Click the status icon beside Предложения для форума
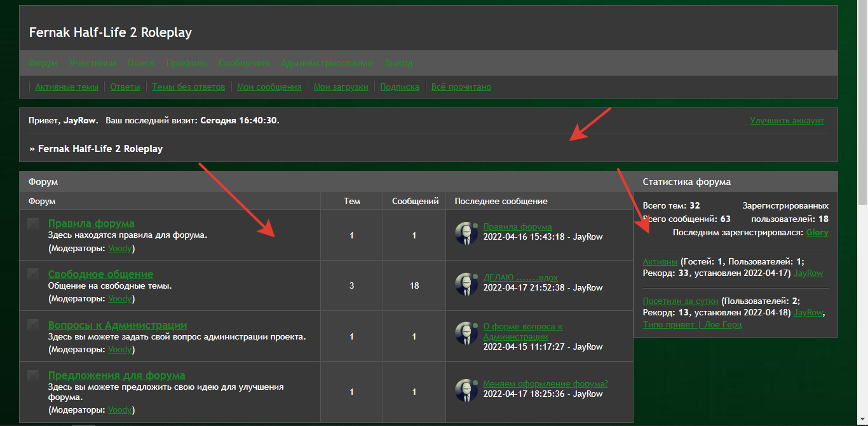This screenshot has width=868, height=426. [x=33, y=375]
